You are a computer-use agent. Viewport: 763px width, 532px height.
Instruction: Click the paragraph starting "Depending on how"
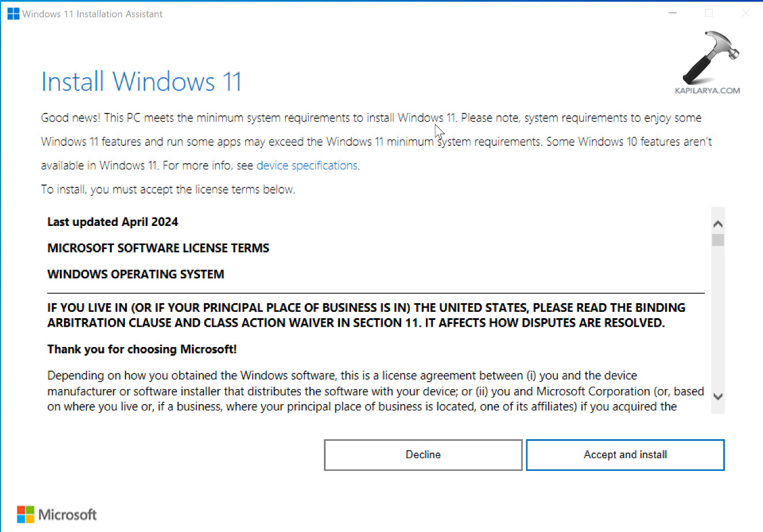tap(376, 391)
